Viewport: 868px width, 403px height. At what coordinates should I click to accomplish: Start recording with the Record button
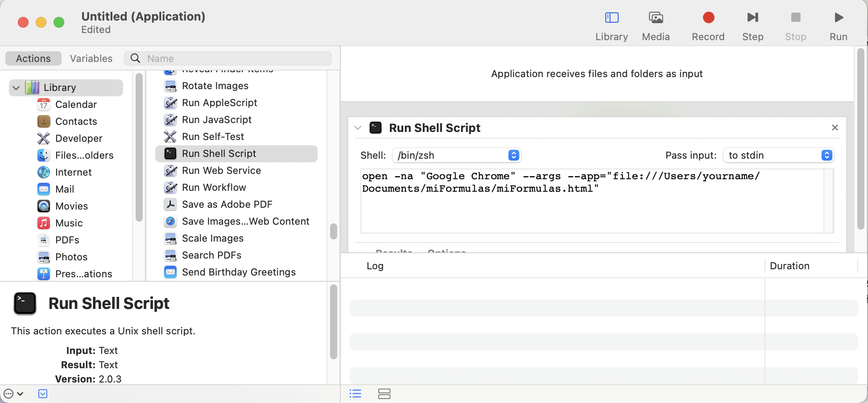(708, 26)
